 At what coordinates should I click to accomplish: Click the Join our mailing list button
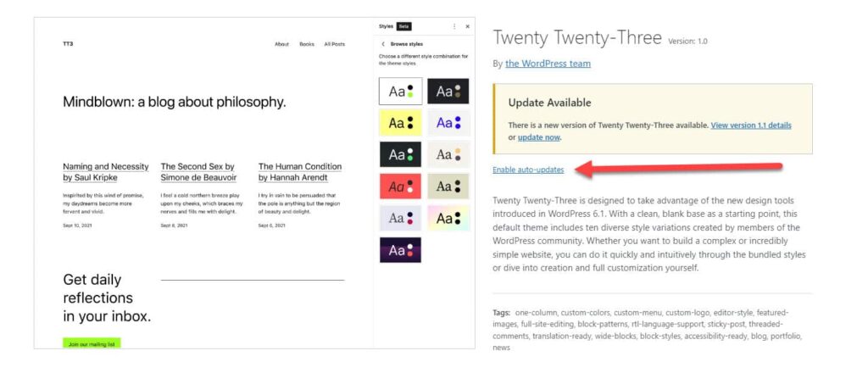click(x=92, y=343)
